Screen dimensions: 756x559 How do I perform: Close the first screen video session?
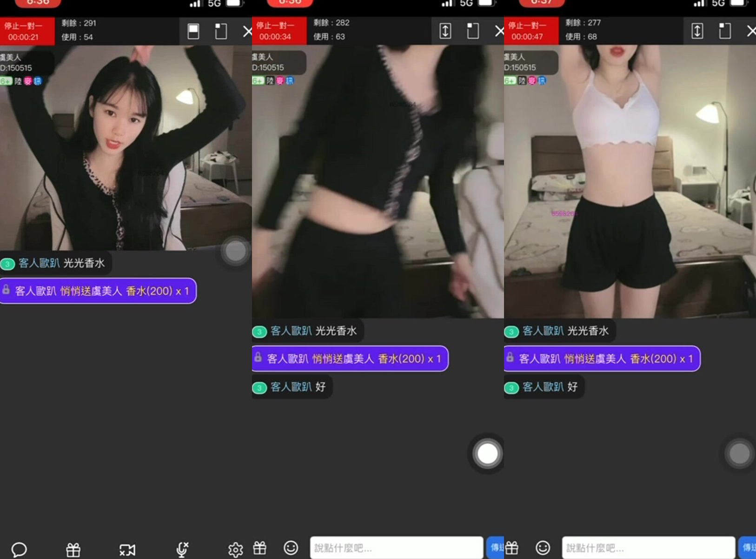pyautogui.click(x=247, y=32)
